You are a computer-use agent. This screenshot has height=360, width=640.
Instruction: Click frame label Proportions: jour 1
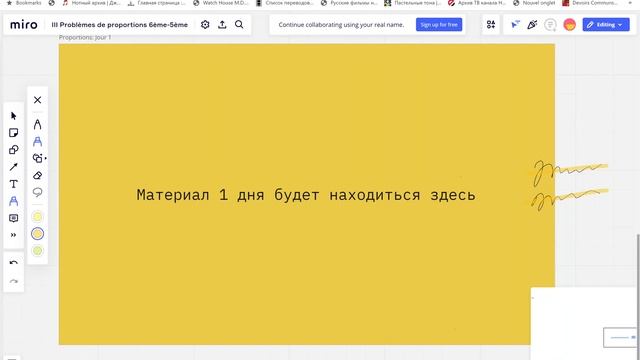(x=85, y=38)
